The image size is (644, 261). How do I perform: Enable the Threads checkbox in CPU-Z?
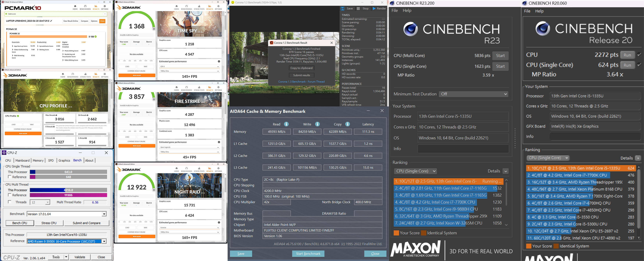10,202
